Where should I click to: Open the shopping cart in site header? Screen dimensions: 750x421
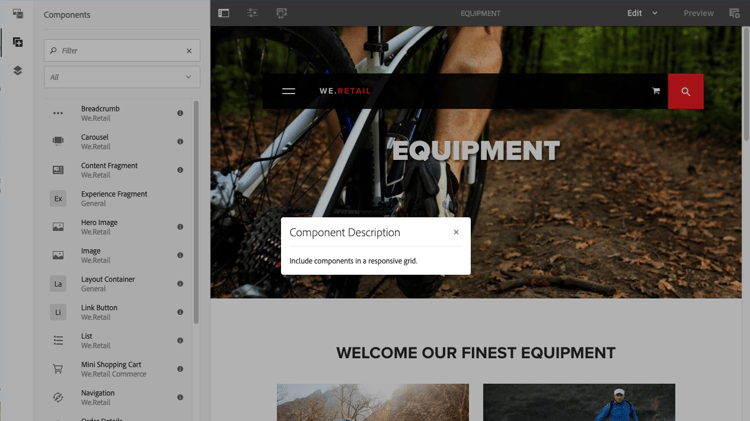pos(656,91)
